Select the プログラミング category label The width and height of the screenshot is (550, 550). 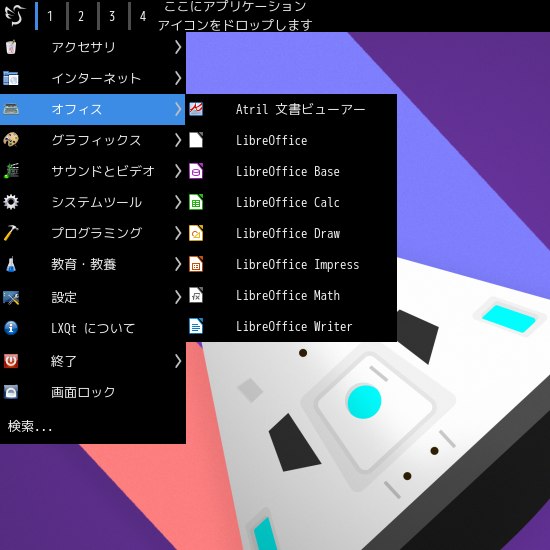[x=96, y=233]
